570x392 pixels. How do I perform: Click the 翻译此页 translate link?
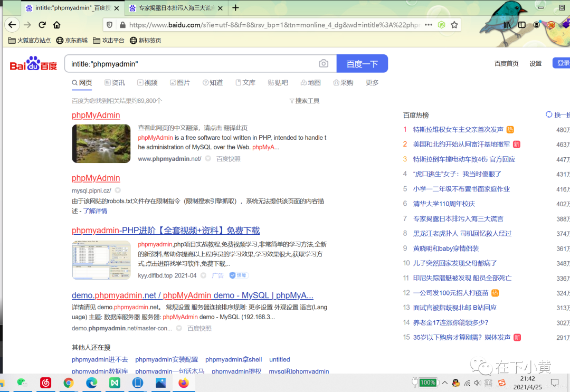coord(235,128)
